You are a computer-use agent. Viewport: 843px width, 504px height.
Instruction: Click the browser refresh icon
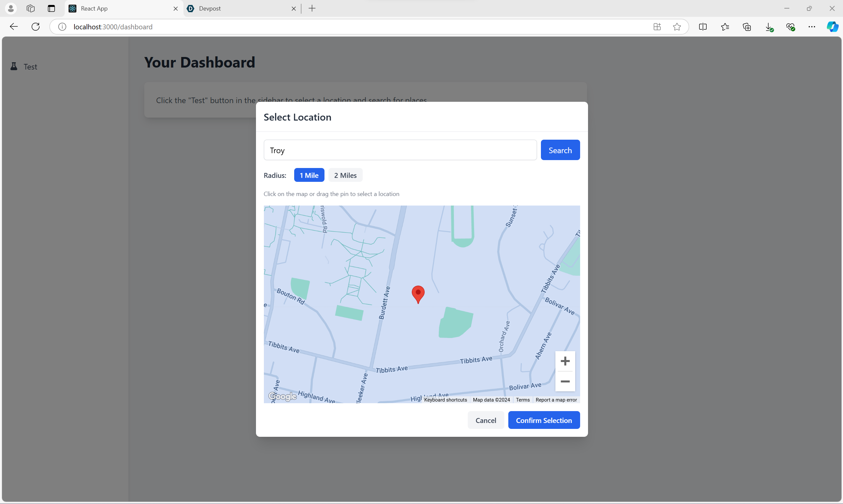click(x=36, y=27)
